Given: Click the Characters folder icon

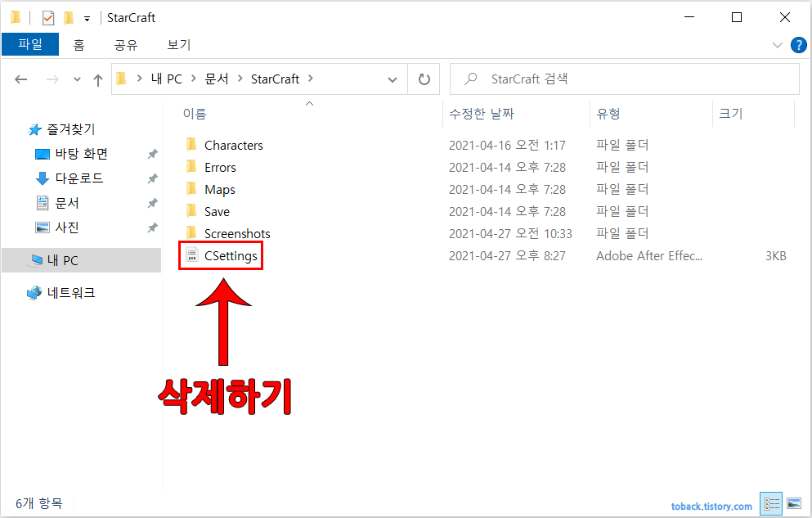Looking at the screenshot, I should (x=191, y=144).
